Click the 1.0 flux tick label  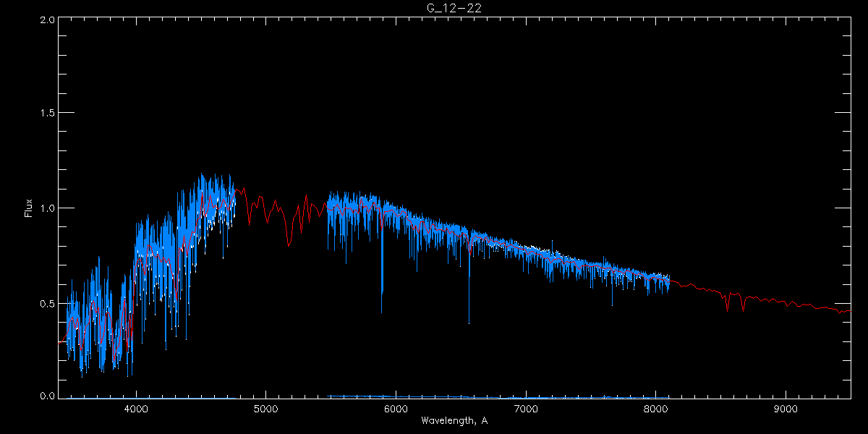point(48,208)
